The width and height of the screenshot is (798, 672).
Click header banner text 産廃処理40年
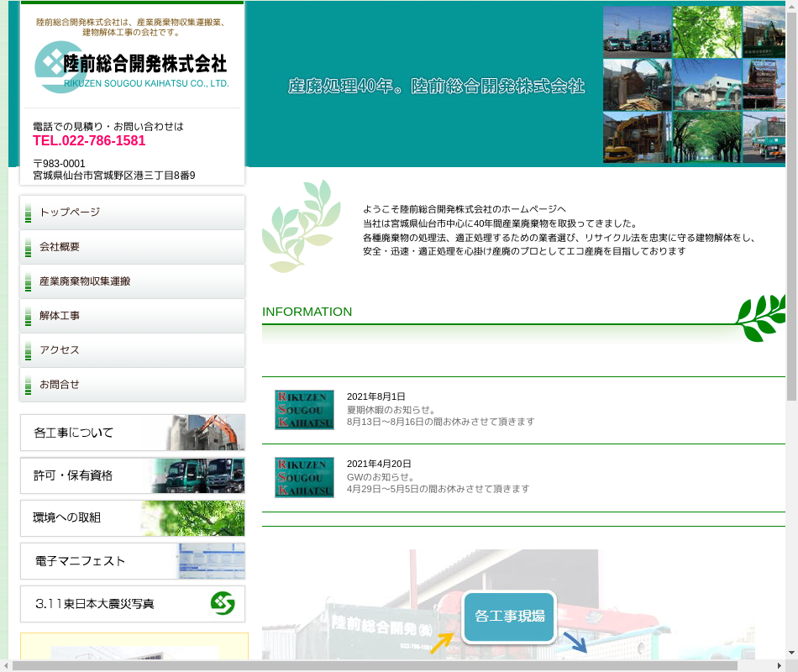pyautogui.click(x=436, y=86)
